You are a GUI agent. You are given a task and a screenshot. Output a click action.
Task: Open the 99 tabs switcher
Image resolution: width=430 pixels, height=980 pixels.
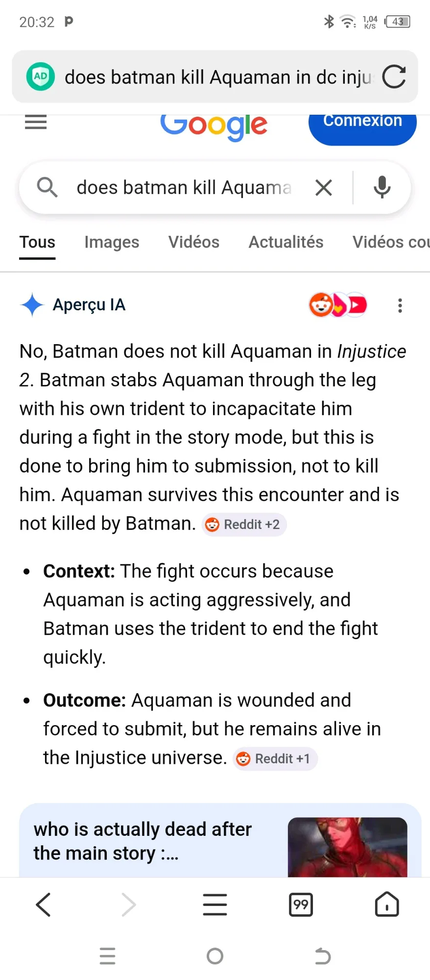[301, 905]
